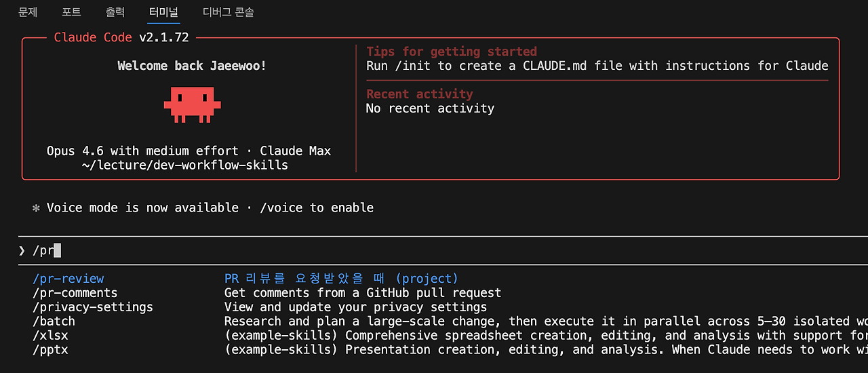Click the Recent activity heading
Image resolution: width=868 pixels, height=373 pixels.
point(420,94)
